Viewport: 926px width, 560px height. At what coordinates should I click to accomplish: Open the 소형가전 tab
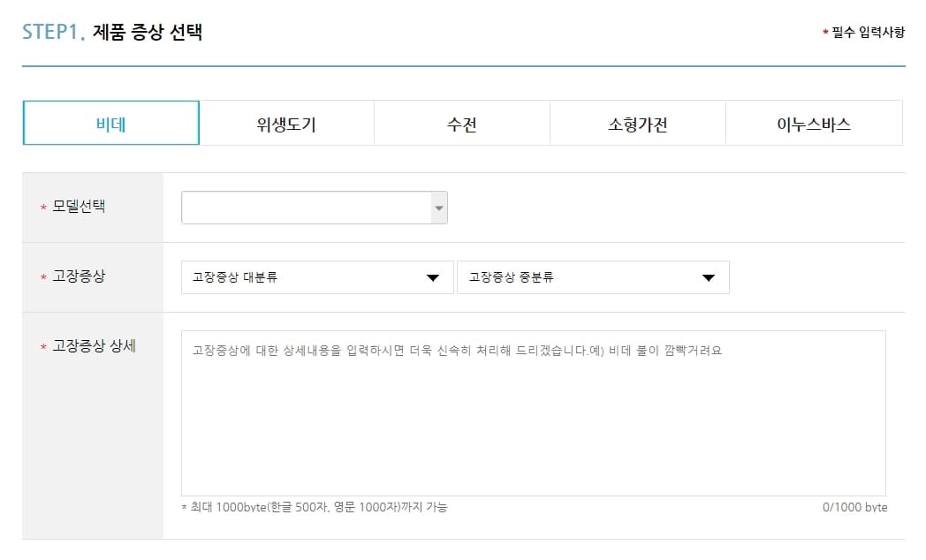click(637, 124)
